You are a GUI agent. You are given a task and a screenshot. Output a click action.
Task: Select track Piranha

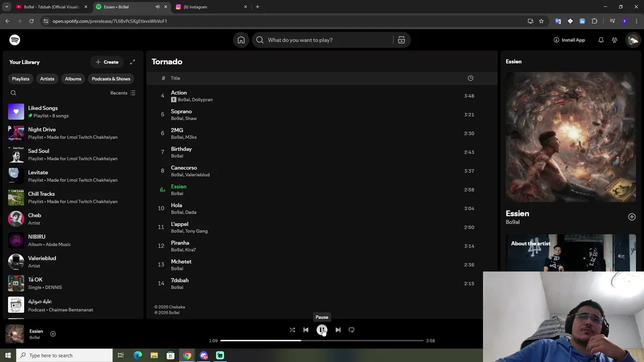click(x=321, y=246)
